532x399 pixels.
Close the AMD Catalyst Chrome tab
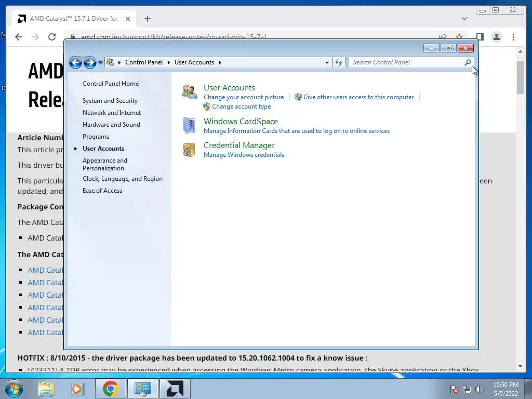click(128, 19)
